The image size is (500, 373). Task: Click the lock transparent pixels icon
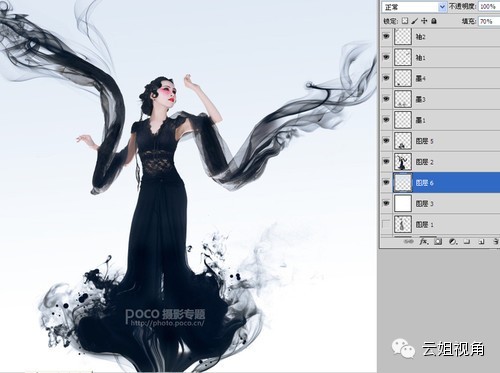point(405,21)
